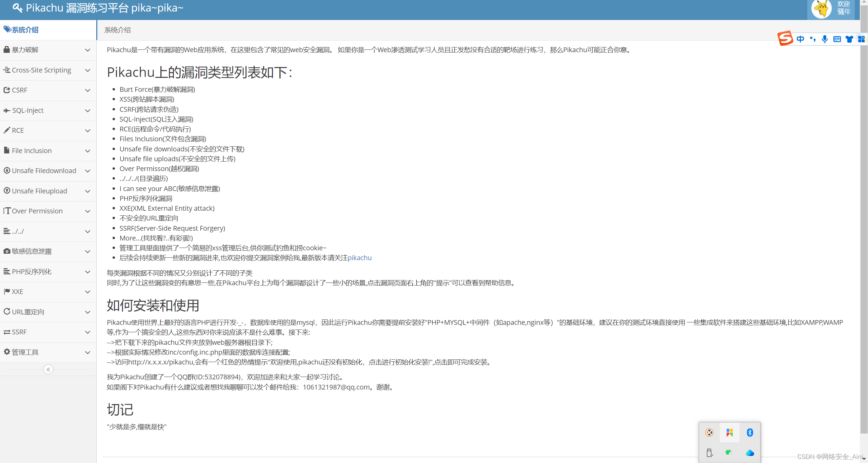Viewport: 868px width, 463px height.
Task: Click the 系统介绍 breadcrumb text
Action: coord(117,30)
